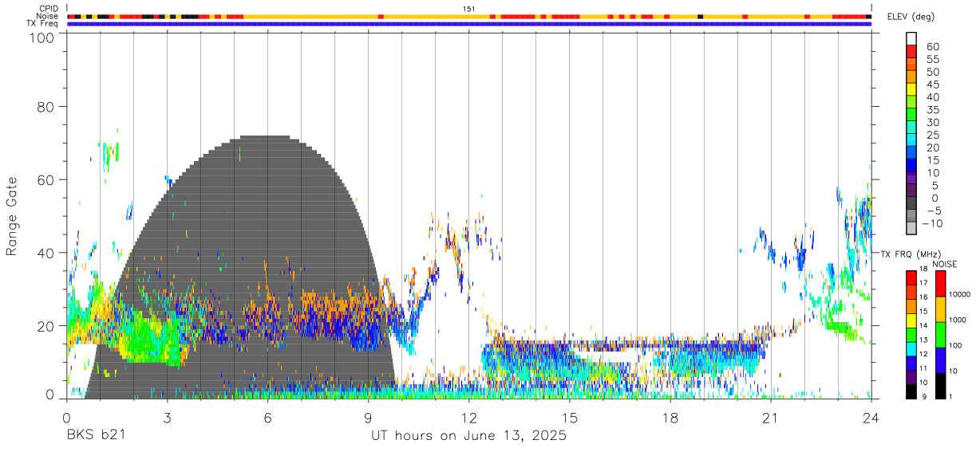Click the "40" tick on the Range Gate axis

pyautogui.click(x=45, y=253)
